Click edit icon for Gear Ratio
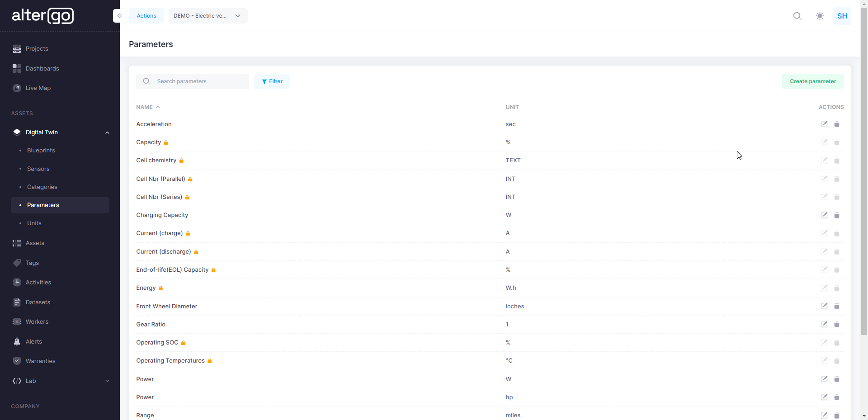This screenshot has width=868, height=420. (x=824, y=325)
